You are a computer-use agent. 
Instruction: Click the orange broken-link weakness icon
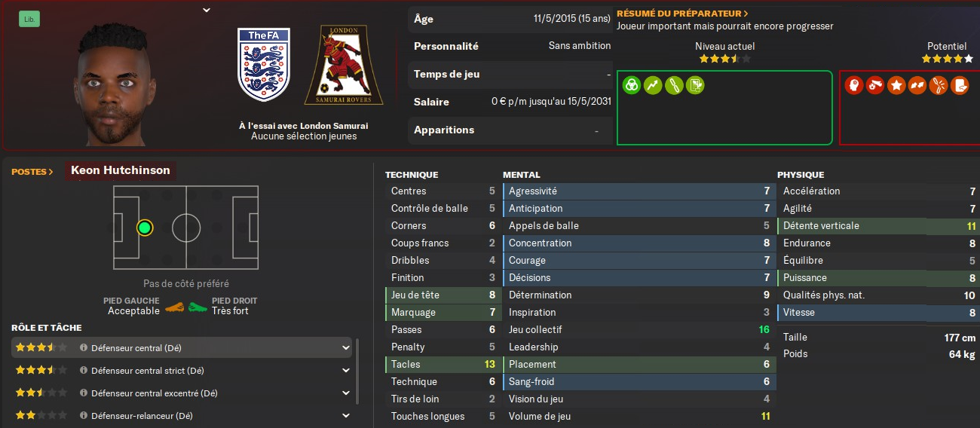pos(939,85)
